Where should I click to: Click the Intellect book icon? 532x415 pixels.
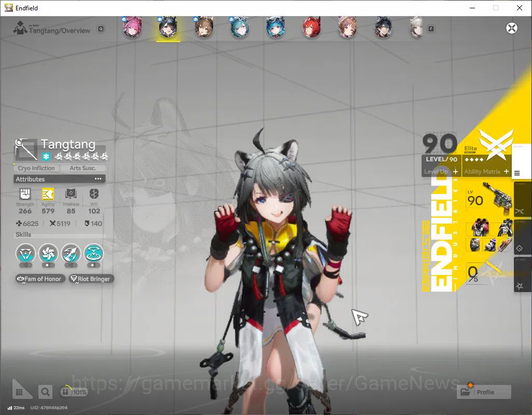coord(71,194)
